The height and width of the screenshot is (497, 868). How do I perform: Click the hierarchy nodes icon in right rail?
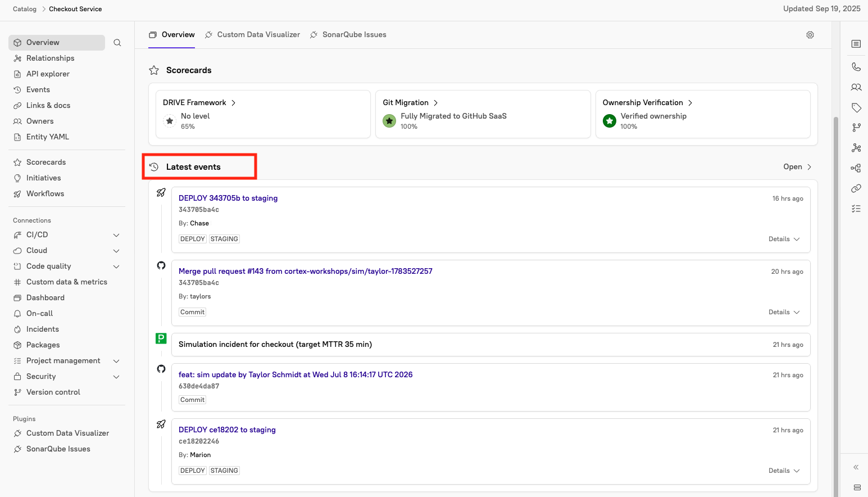856,168
